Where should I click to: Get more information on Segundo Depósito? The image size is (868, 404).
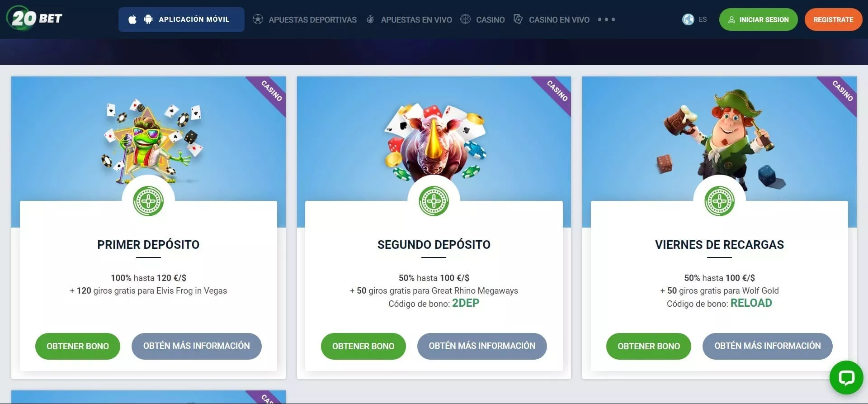tap(482, 346)
